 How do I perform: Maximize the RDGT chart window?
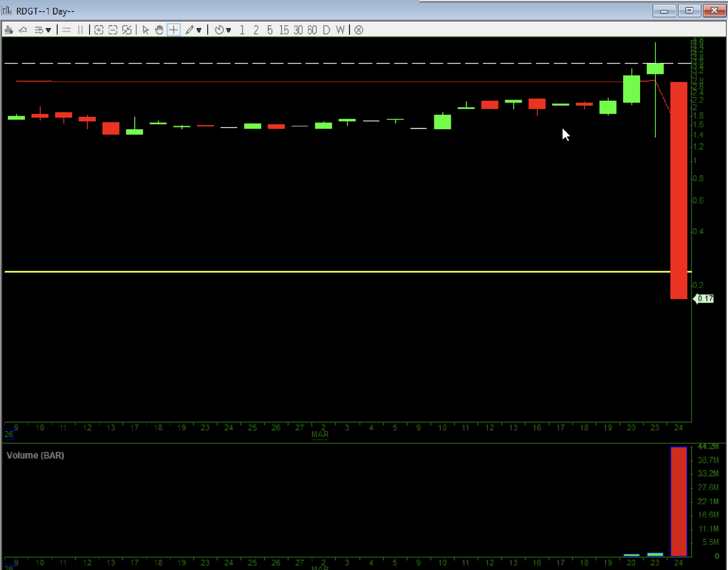tap(690, 10)
